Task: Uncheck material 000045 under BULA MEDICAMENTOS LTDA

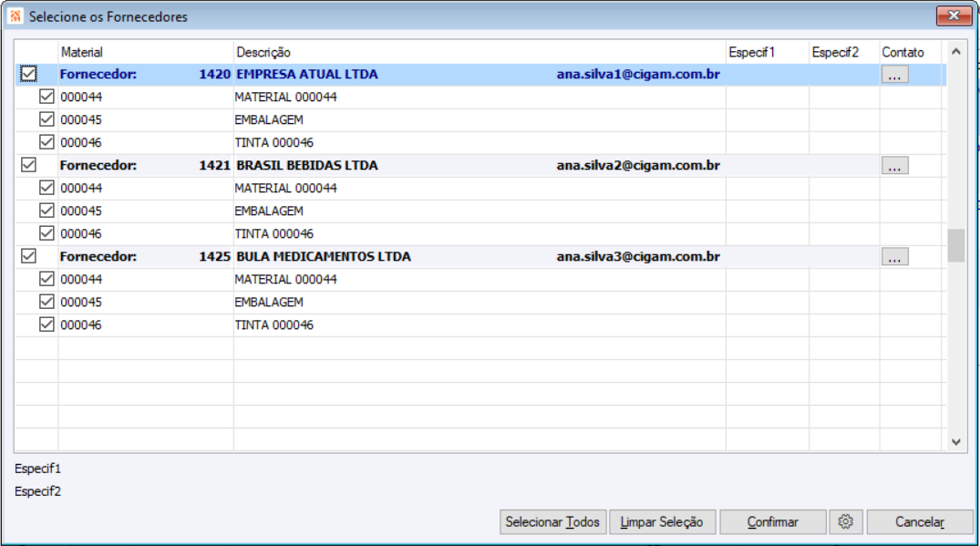Action: (46, 302)
